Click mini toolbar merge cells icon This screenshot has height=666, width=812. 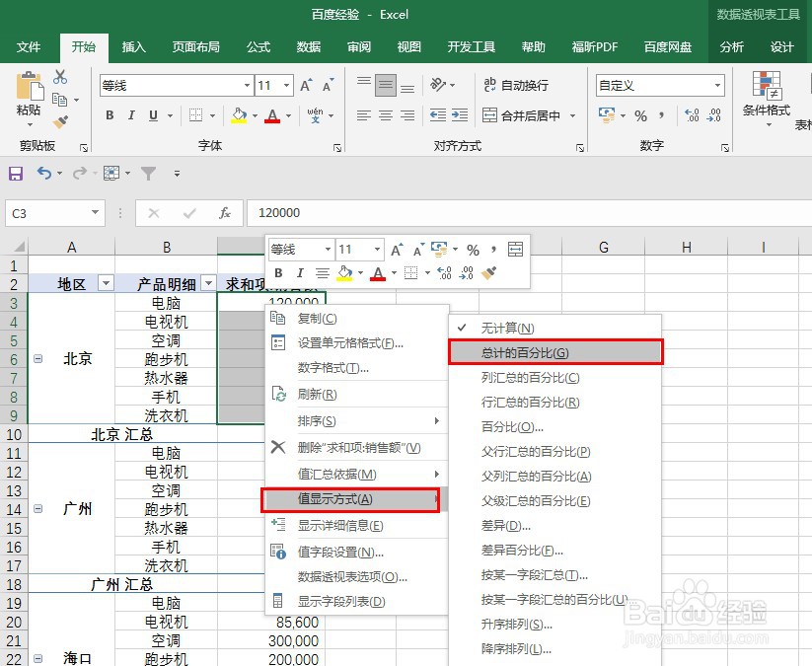[x=515, y=250]
